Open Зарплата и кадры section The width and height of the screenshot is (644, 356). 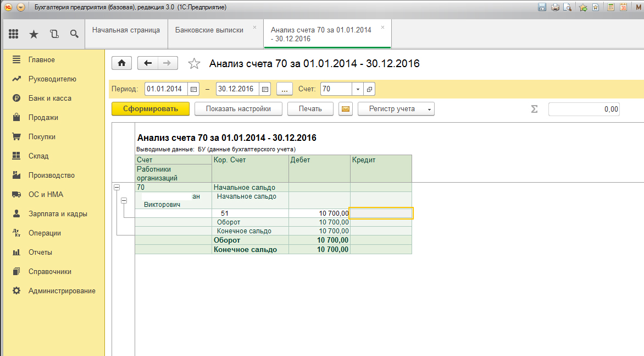pos(58,214)
